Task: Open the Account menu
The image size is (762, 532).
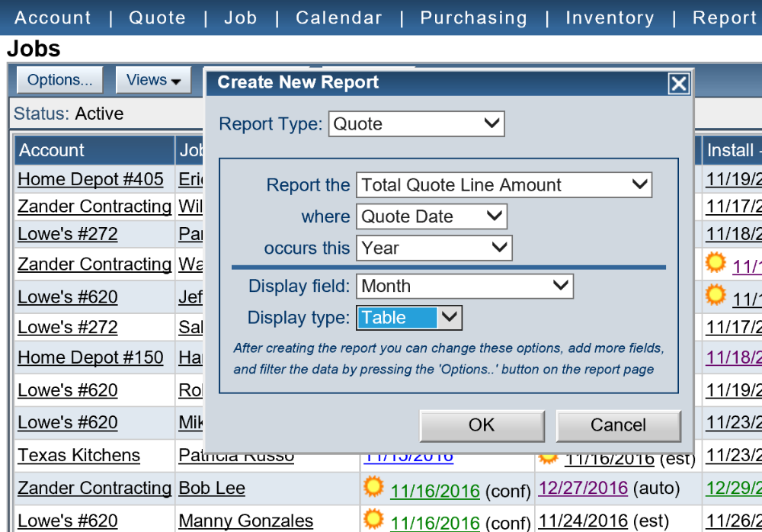Action: pos(53,18)
